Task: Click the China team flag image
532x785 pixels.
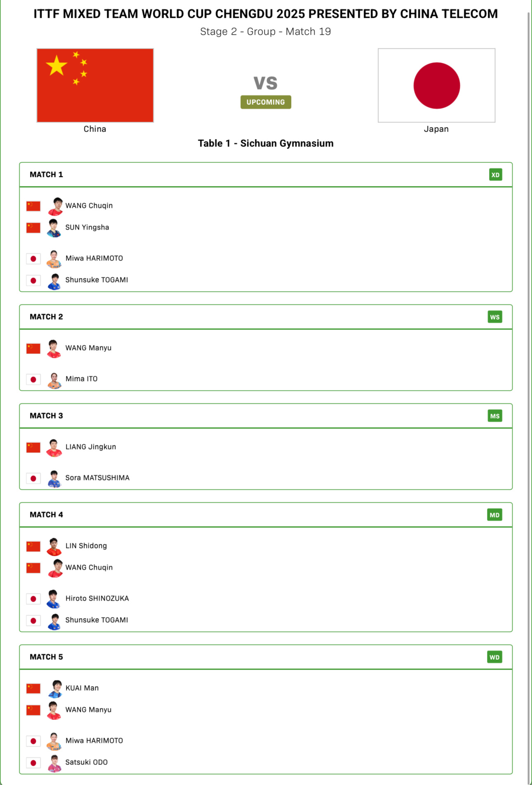Action: (x=95, y=85)
